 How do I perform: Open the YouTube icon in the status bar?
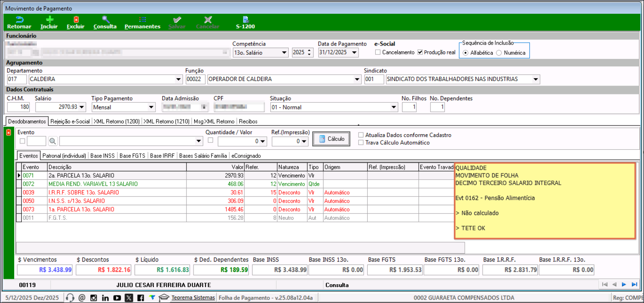click(x=117, y=298)
